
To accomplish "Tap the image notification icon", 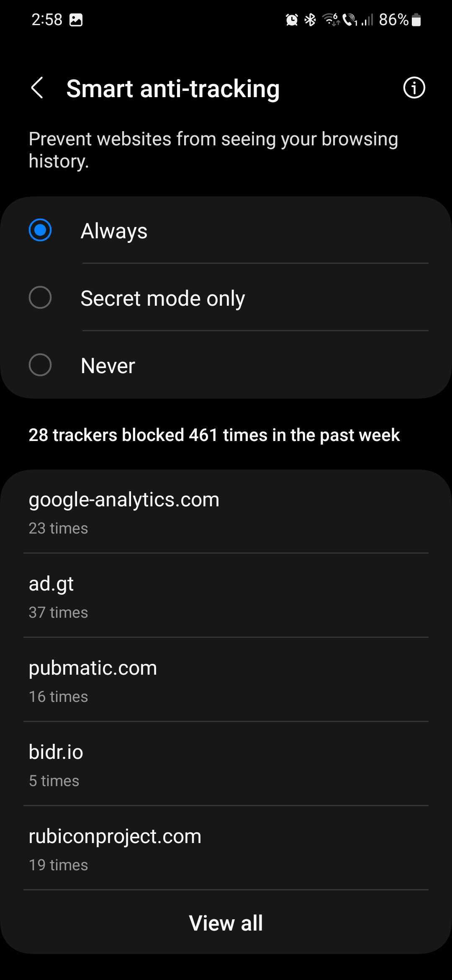I will click(76, 20).
